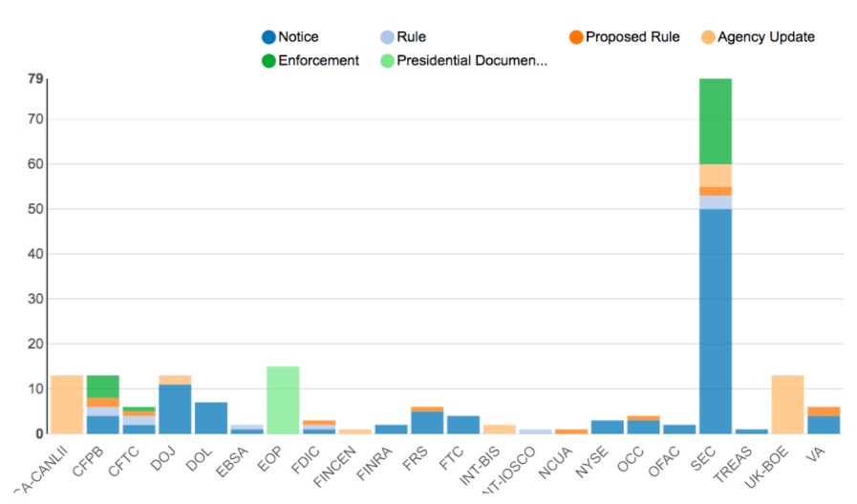The width and height of the screenshot is (857, 504).
Task: Click the DOL axis label
Action: 199,459
